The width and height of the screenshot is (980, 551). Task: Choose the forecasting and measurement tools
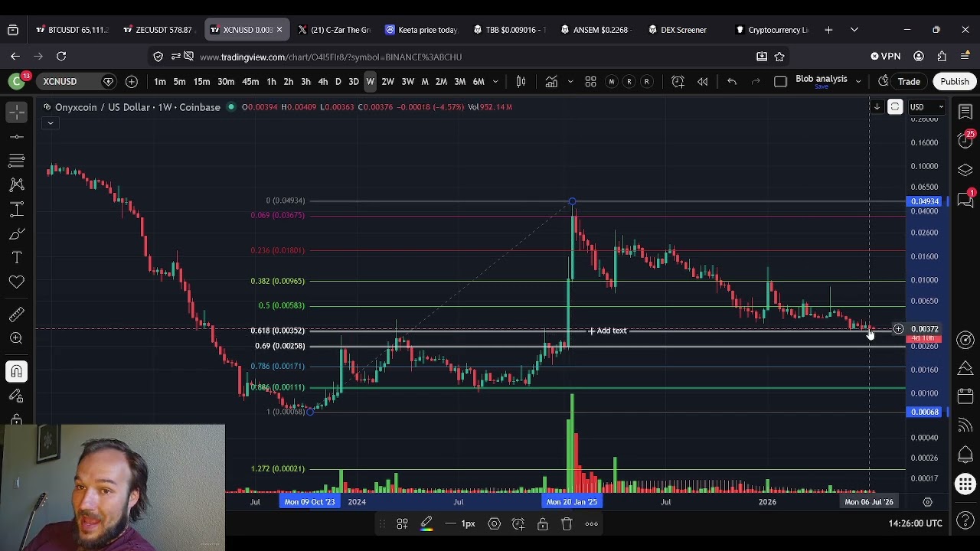(x=16, y=209)
